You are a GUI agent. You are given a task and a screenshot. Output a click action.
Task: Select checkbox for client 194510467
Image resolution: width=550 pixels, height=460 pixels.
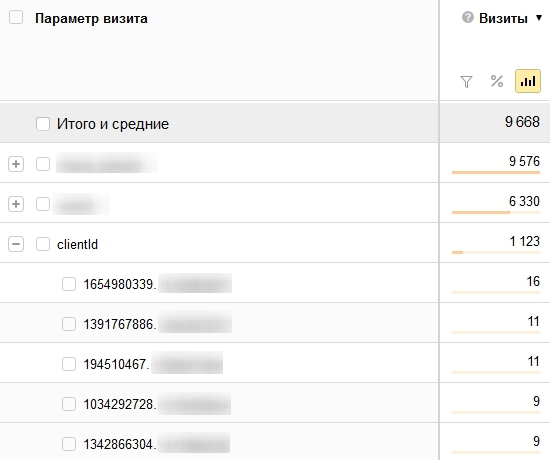click(x=69, y=364)
